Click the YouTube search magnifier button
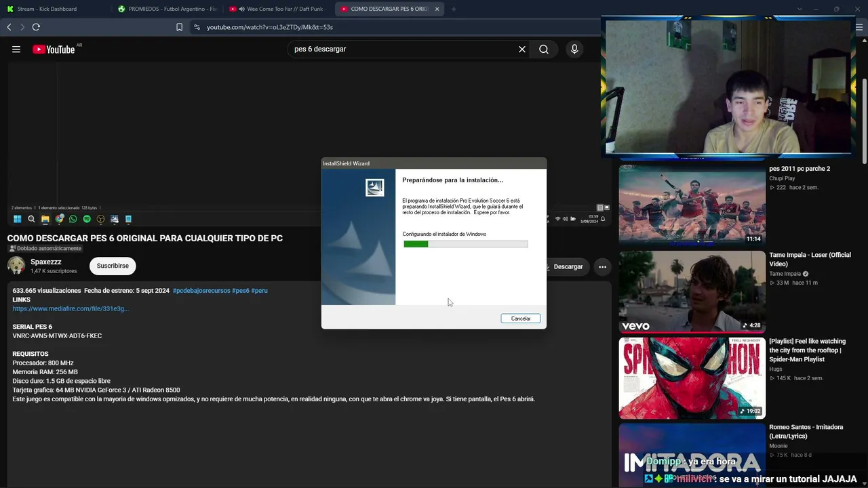868x488 pixels. [544, 49]
